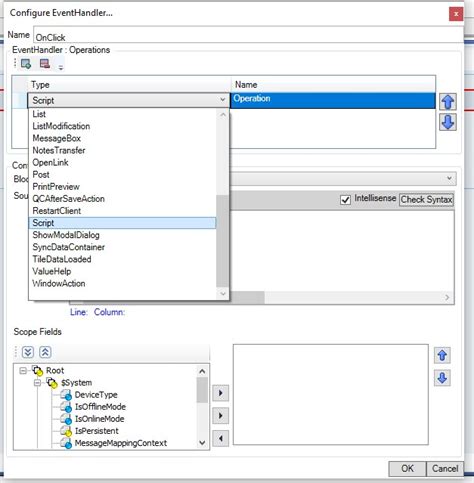Choose MessageBox from the type list
The image size is (474, 483).
(56, 138)
